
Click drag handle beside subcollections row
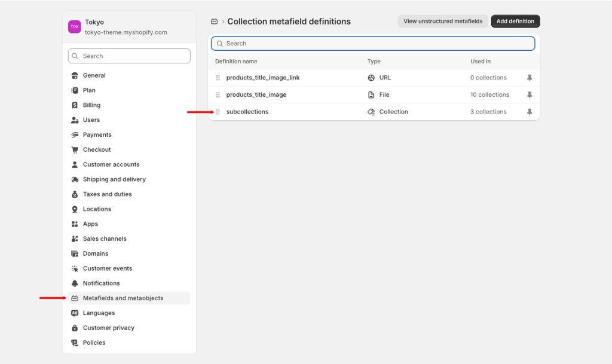[218, 112]
